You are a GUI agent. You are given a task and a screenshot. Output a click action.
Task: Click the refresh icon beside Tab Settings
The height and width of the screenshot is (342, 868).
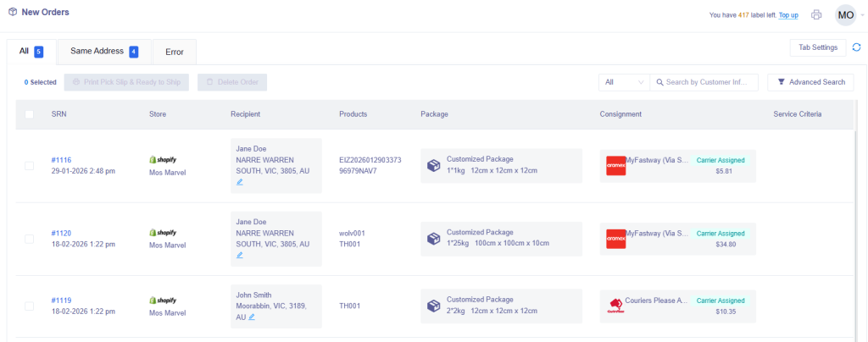coord(856,47)
